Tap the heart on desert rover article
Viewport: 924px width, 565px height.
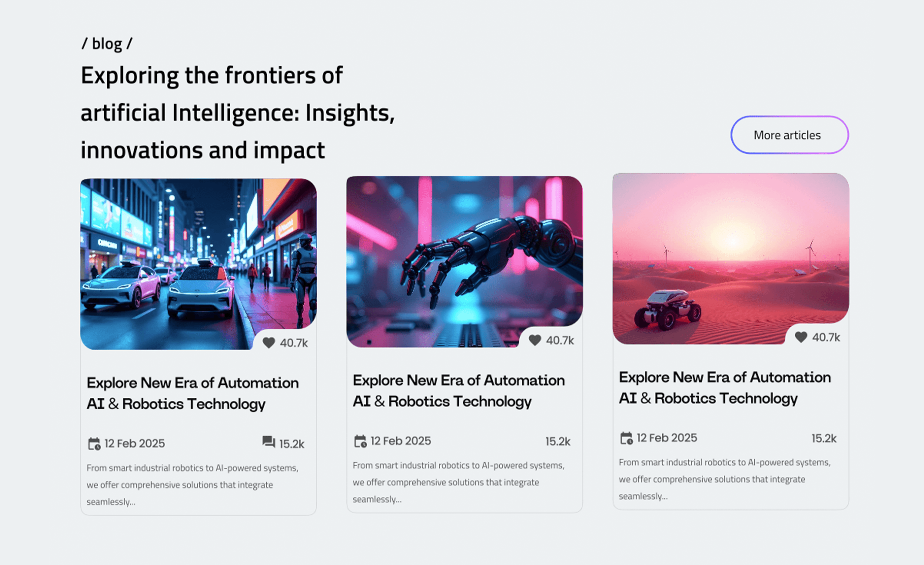click(x=801, y=337)
